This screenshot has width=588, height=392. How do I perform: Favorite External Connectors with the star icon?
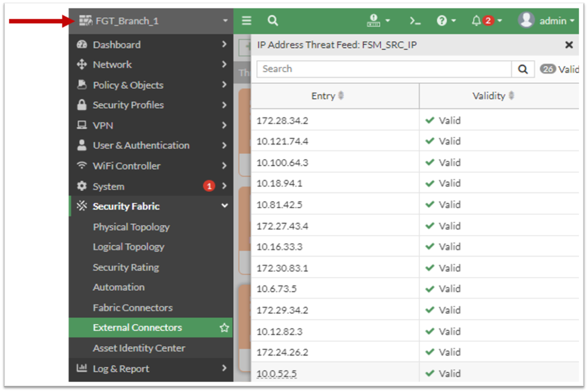tap(224, 328)
